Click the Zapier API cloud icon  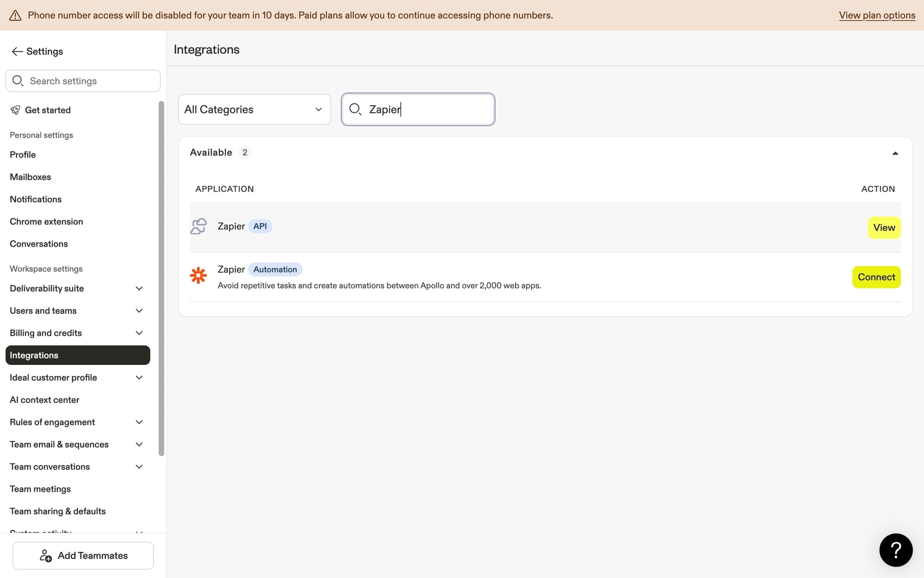[199, 226]
